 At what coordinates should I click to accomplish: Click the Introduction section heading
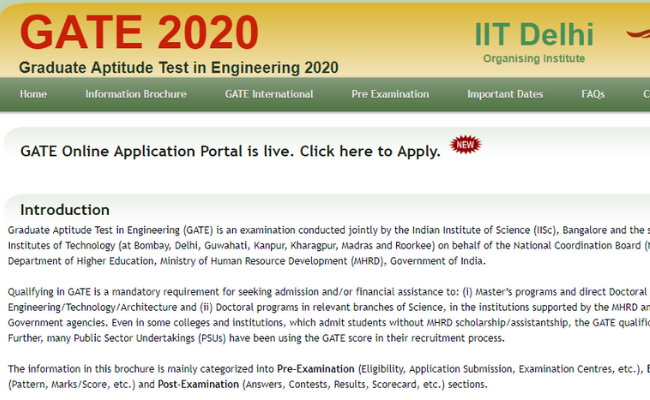point(65,210)
